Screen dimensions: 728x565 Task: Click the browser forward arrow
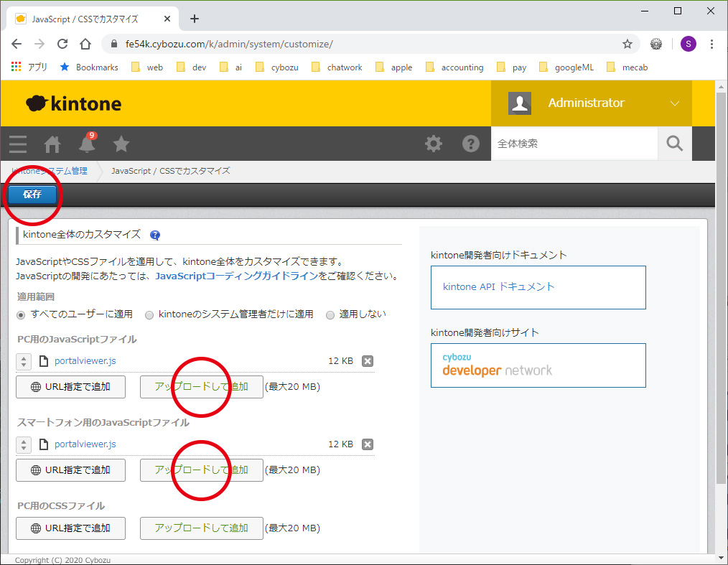pyautogui.click(x=40, y=44)
